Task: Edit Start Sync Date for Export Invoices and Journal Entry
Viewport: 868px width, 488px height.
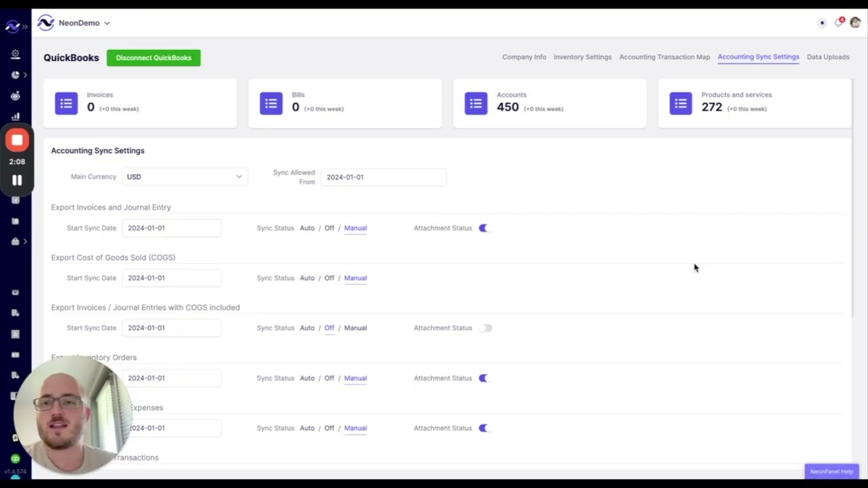Action: coord(172,228)
